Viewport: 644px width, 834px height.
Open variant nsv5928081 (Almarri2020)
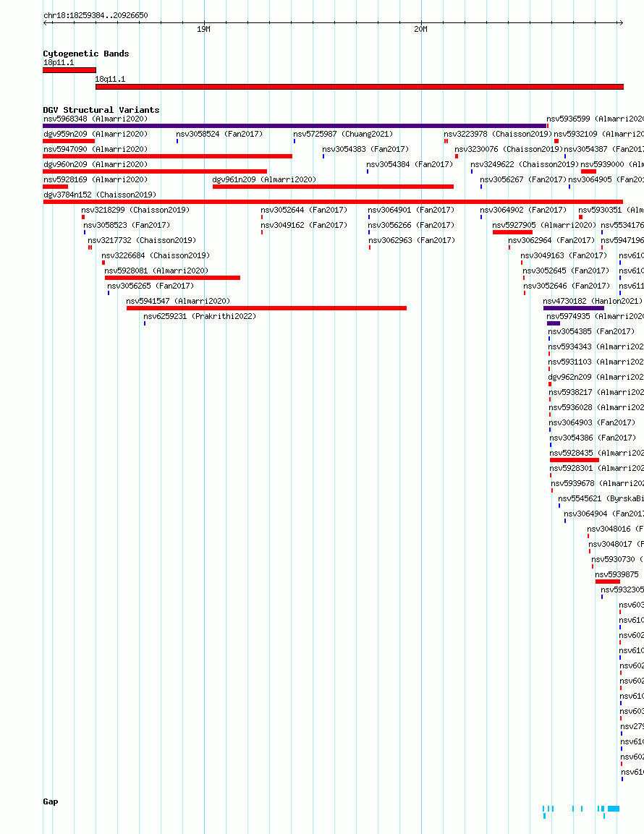[156, 271]
